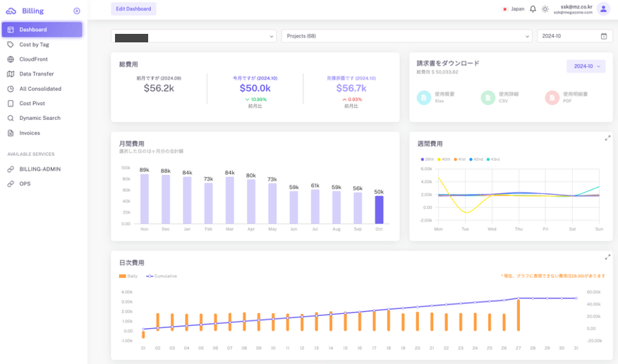Viewport: 618px width, 364px height.
Task: Collapse the sidebar using the circle icon
Action: click(77, 11)
